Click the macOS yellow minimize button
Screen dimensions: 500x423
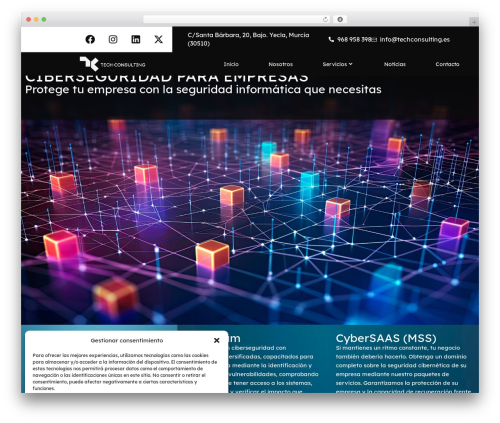point(36,20)
